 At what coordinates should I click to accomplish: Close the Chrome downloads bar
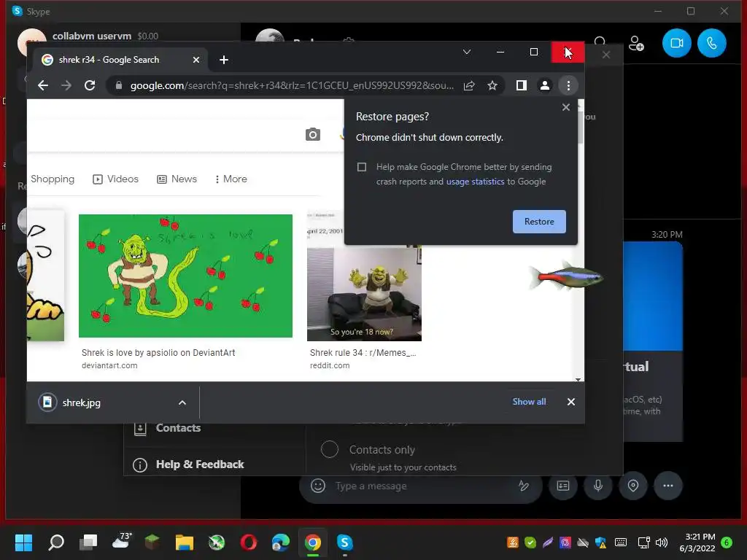tap(570, 402)
